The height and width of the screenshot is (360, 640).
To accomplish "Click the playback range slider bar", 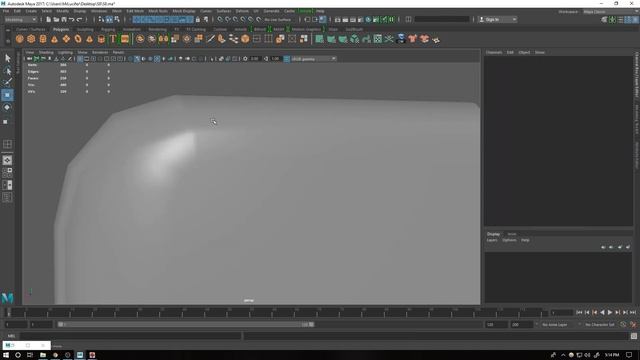I will 186,324.
